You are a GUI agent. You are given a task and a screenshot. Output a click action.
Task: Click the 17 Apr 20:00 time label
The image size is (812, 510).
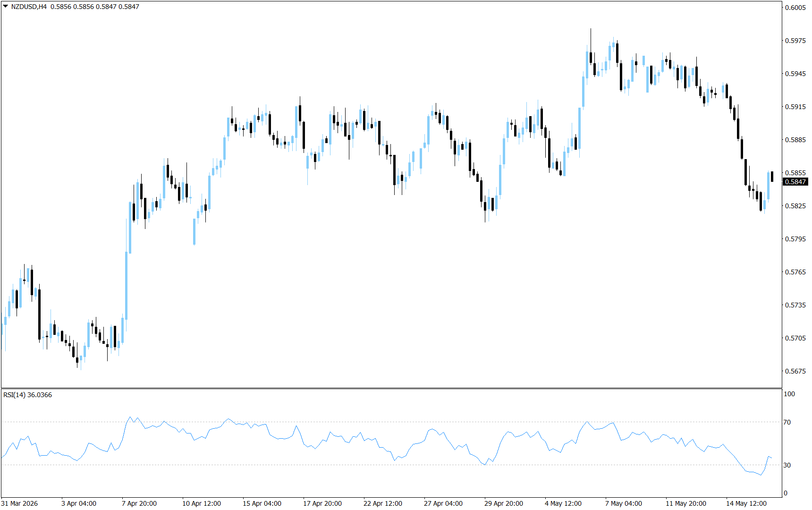click(x=322, y=503)
